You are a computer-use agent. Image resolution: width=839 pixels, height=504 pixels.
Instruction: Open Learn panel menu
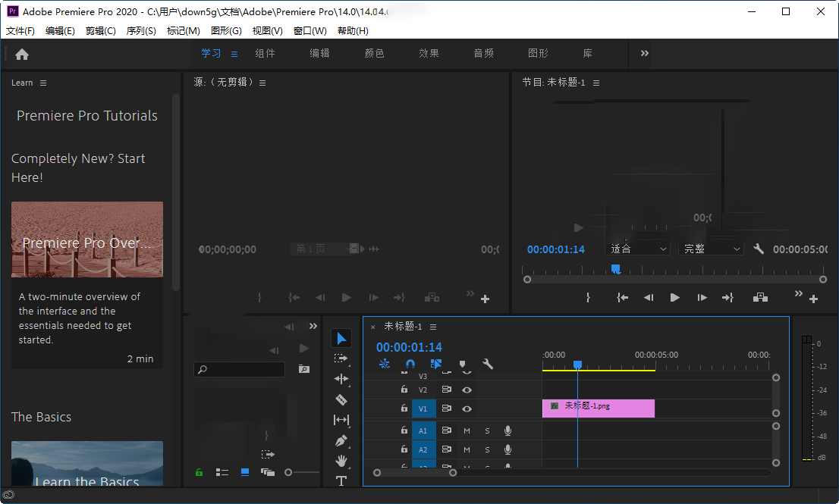point(43,83)
